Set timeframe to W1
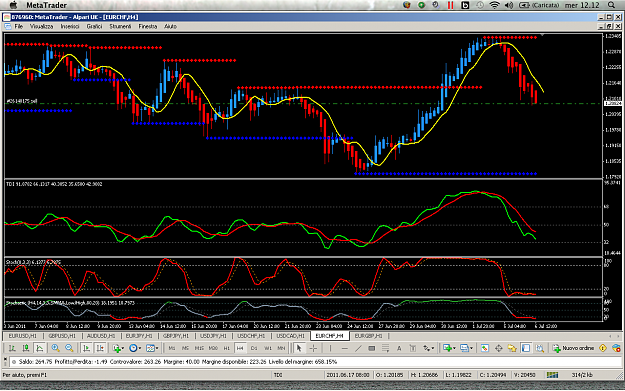Screen dimensions: 625x391 268,348
